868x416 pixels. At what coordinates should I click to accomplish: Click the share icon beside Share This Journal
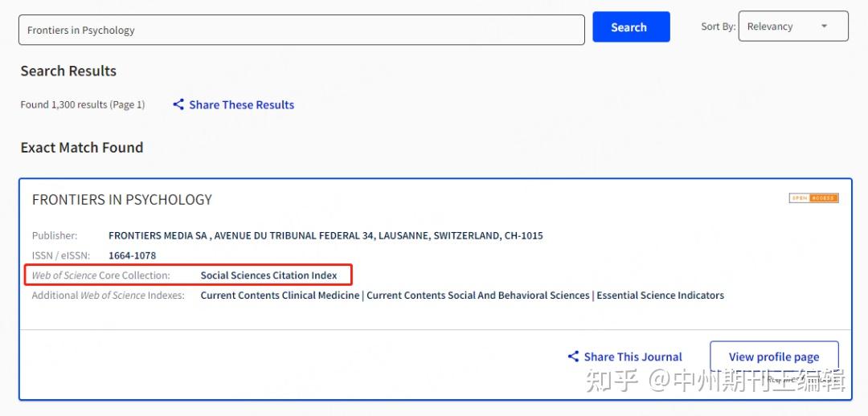(x=574, y=357)
